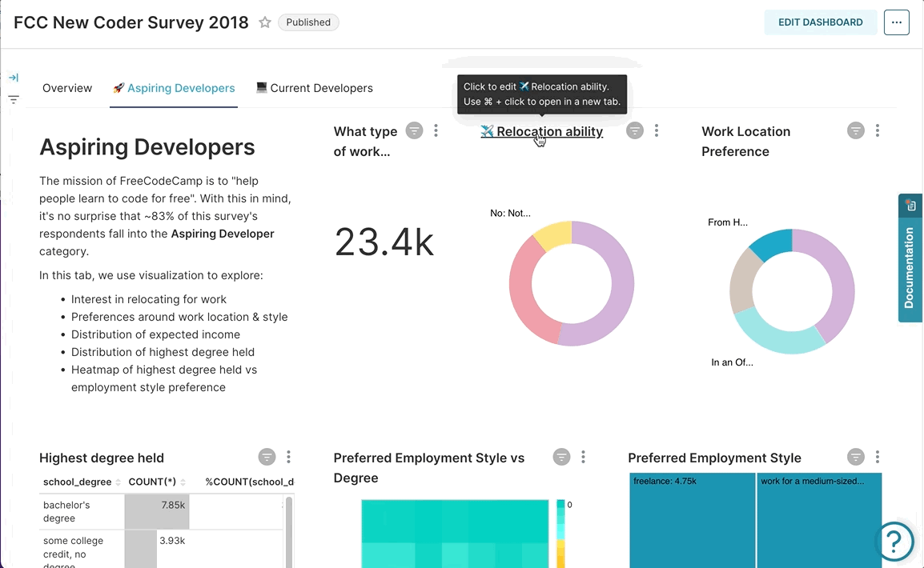Open the dashboard filters funnel icon
Image resolution: width=924 pixels, height=568 pixels.
pos(14,100)
